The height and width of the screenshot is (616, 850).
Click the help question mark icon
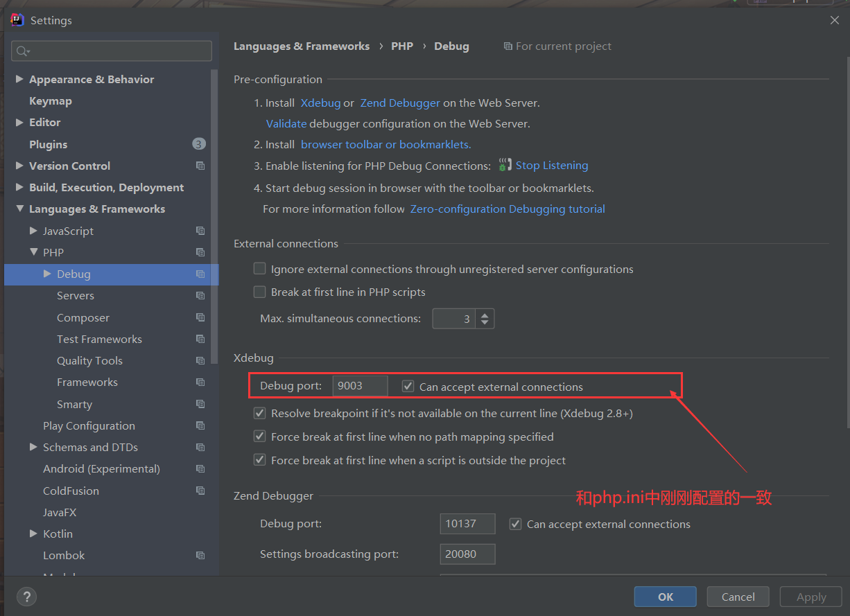click(x=26, y=597)
